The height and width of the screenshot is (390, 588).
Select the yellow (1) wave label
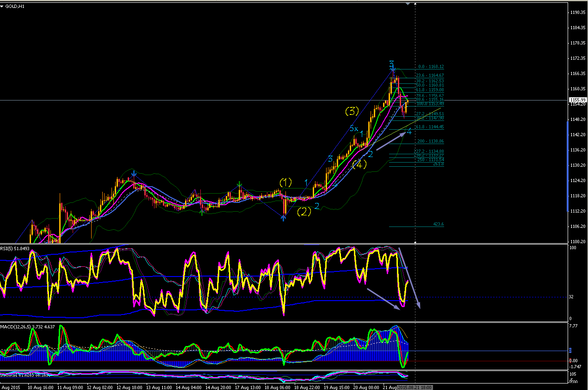point(285,182)
